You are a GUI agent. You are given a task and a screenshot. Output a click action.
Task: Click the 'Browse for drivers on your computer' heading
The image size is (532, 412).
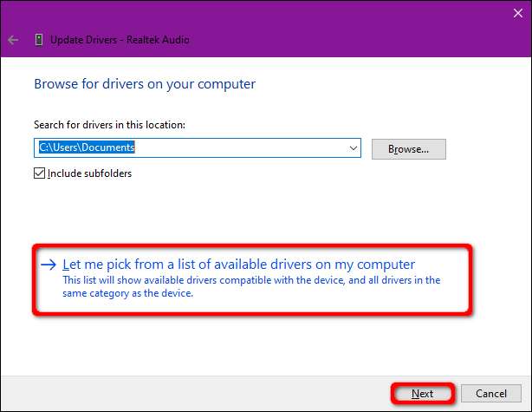click(x=145, y=84)
